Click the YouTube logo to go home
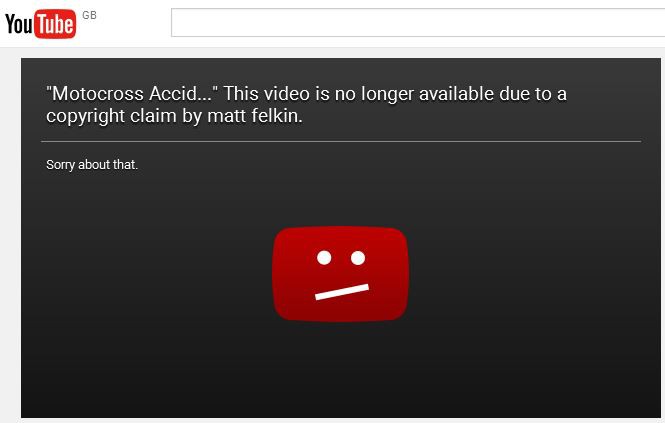The image size is (665, 423). [41, 24]
